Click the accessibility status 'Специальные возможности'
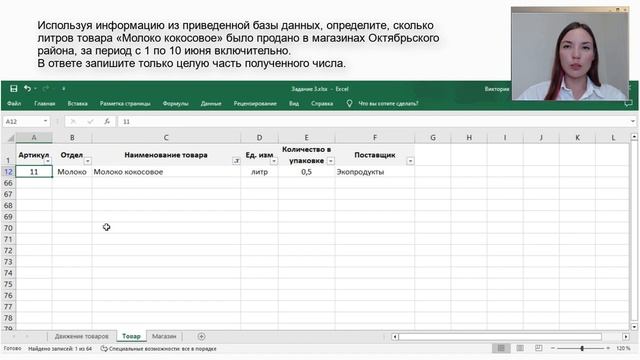 159,349
